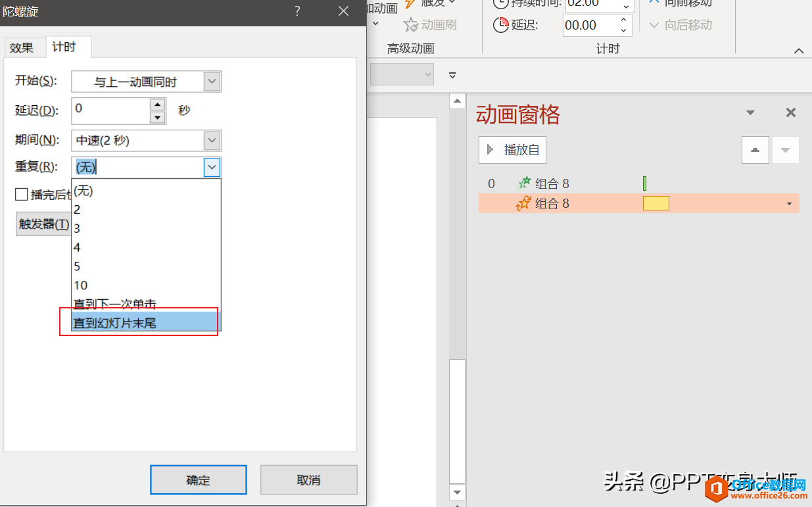Click the Animation Painter (动画刷) icon

click(x=411, y=25)
